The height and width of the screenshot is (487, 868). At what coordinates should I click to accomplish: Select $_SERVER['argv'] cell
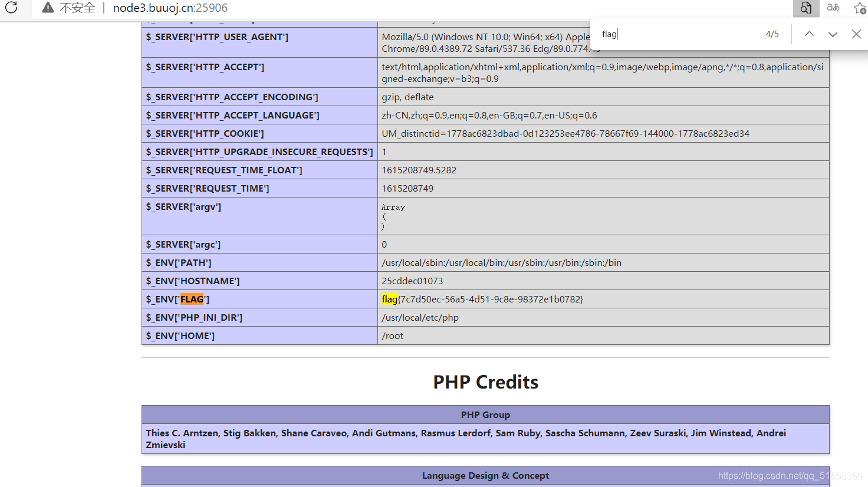pos(259,216)
